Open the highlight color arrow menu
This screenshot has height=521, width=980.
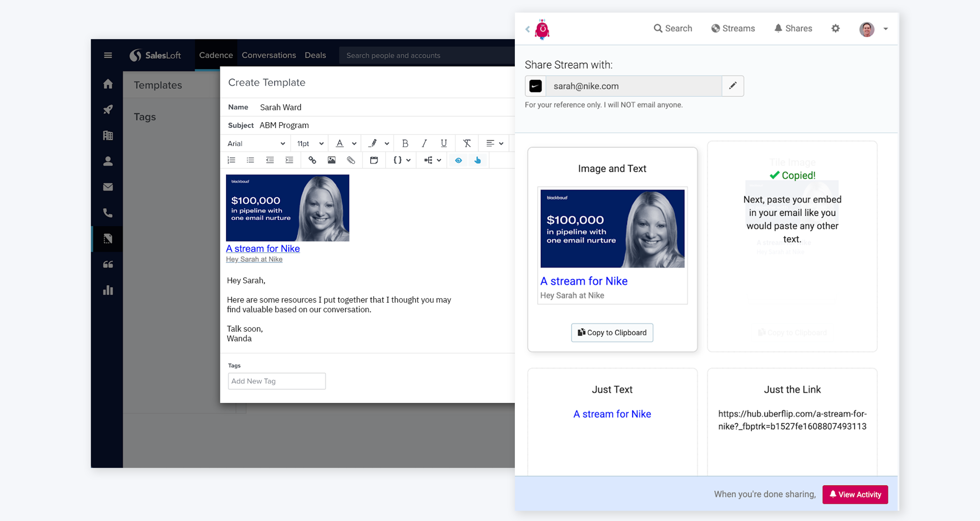tap(387, 144)
